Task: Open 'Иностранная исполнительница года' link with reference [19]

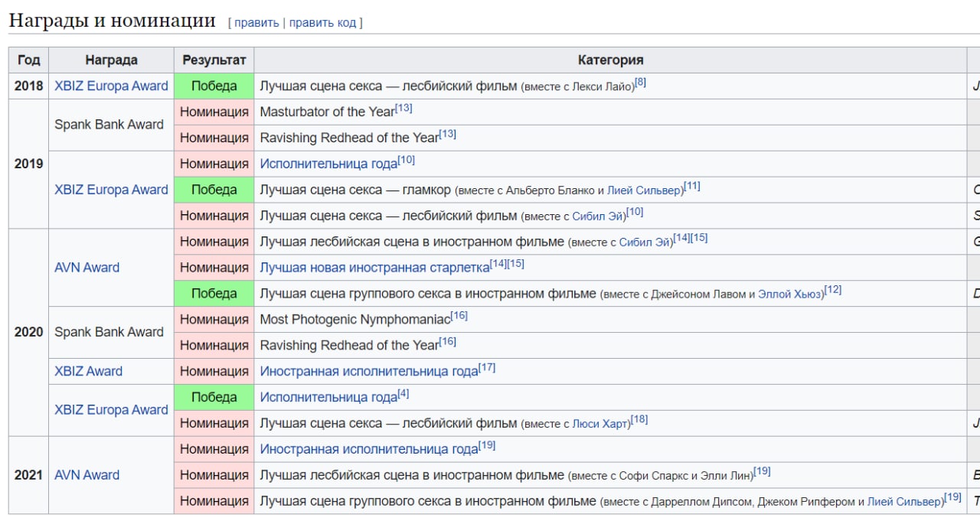Action: (369, 449)
